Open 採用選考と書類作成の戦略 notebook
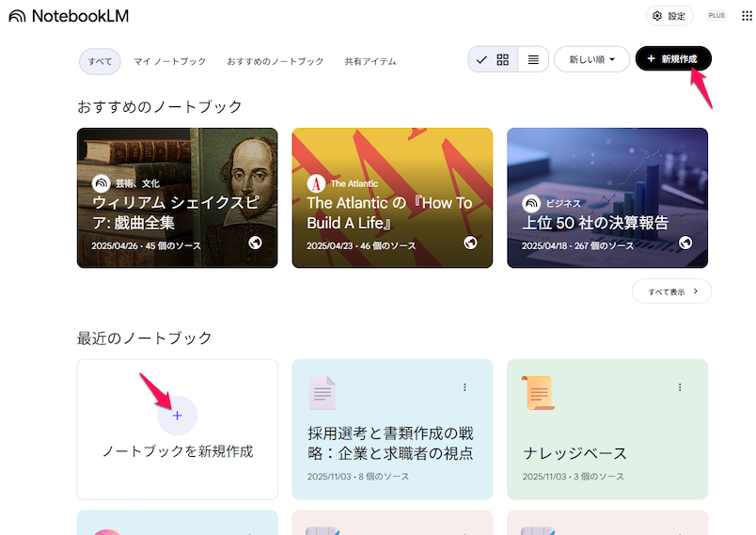Screen dimensions: 756x535 click(392, 430)
